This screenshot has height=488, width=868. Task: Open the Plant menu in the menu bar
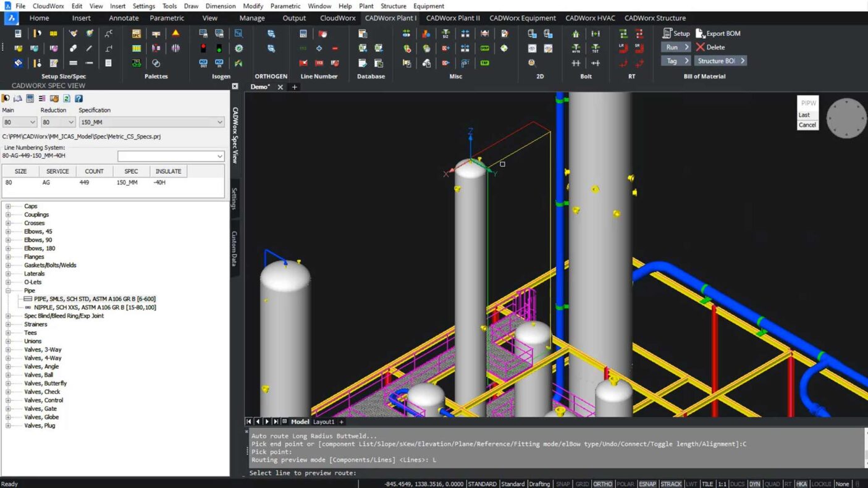click(x=366, y=6)
